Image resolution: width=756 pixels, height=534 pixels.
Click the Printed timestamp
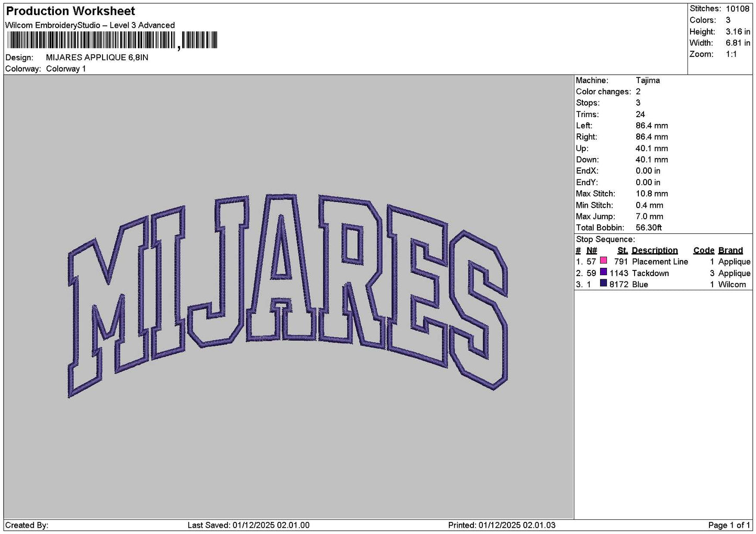click(x=502, y=525)
